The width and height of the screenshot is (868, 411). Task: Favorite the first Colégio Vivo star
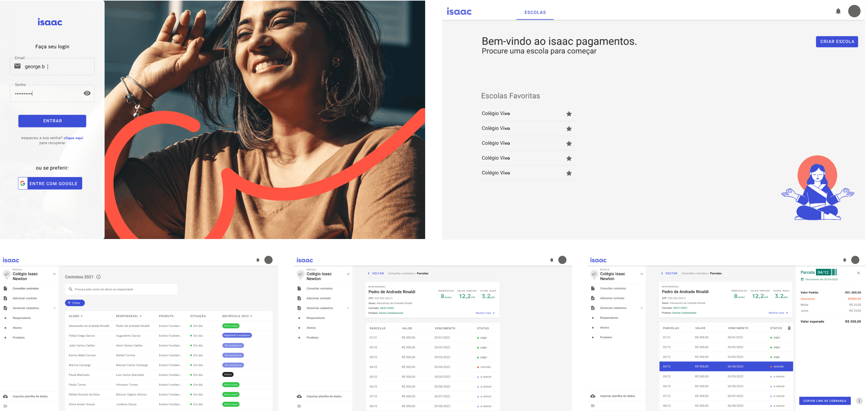pos(569,114)
